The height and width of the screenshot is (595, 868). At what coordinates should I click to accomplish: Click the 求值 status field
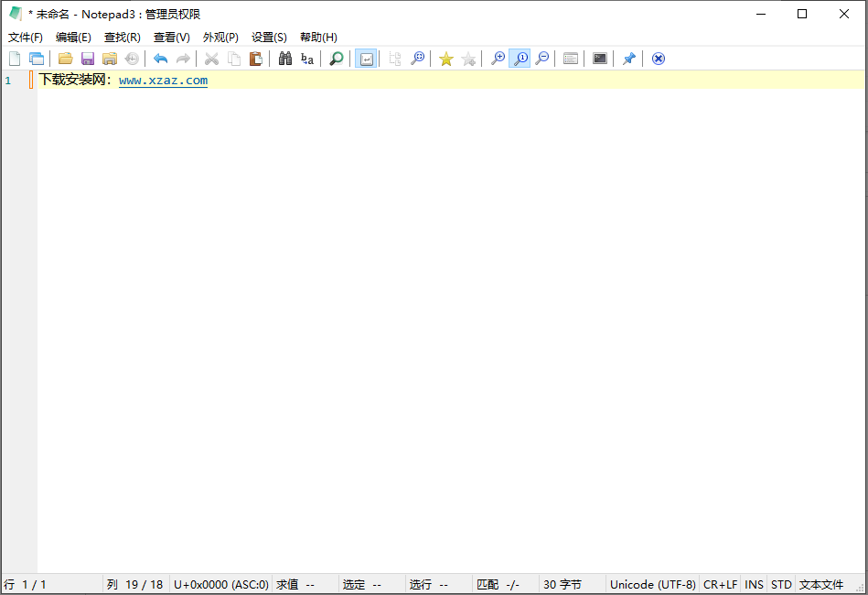[305, 585]
